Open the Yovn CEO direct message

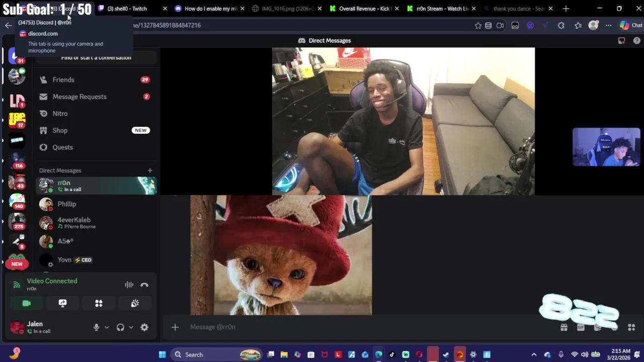96,260
